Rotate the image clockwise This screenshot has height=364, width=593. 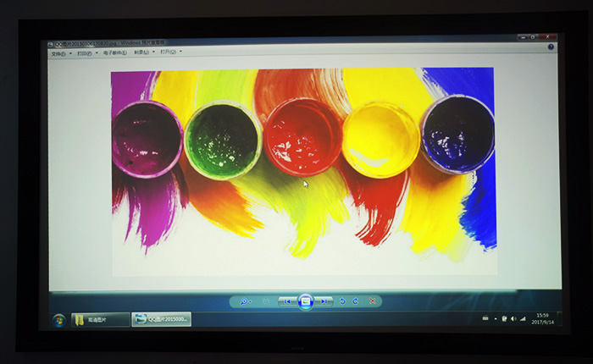[x=356, y=301]
